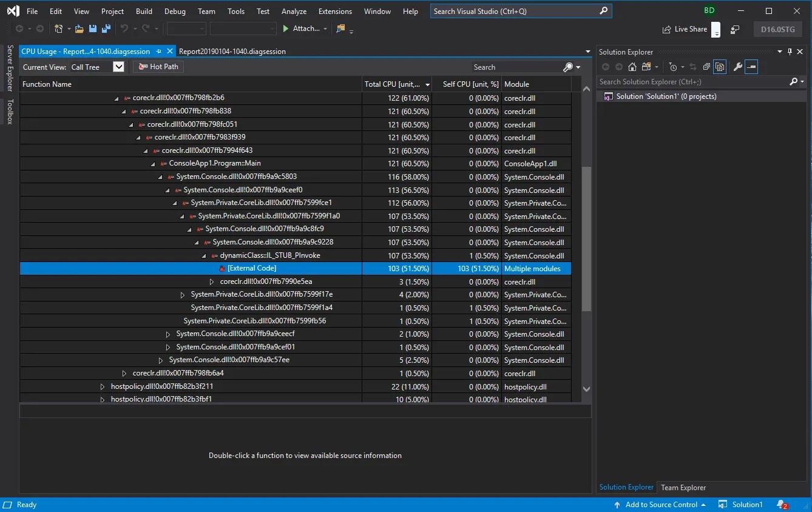Expand System.Console.dll!0x007ffb9a9ceecf node
This screenshot has width=812, height=512.
pos(168,334)
